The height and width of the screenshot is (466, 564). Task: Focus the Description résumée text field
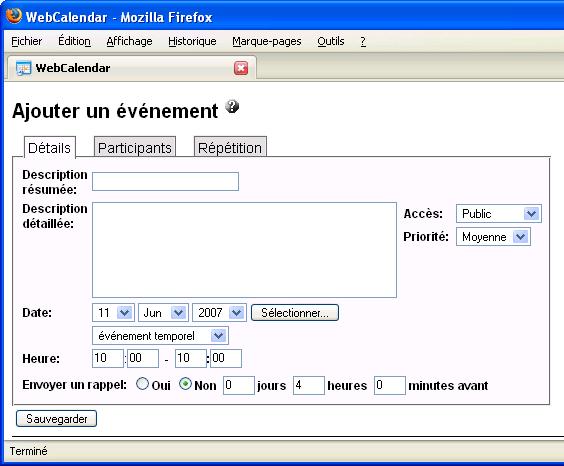click(x=165, y=181)
